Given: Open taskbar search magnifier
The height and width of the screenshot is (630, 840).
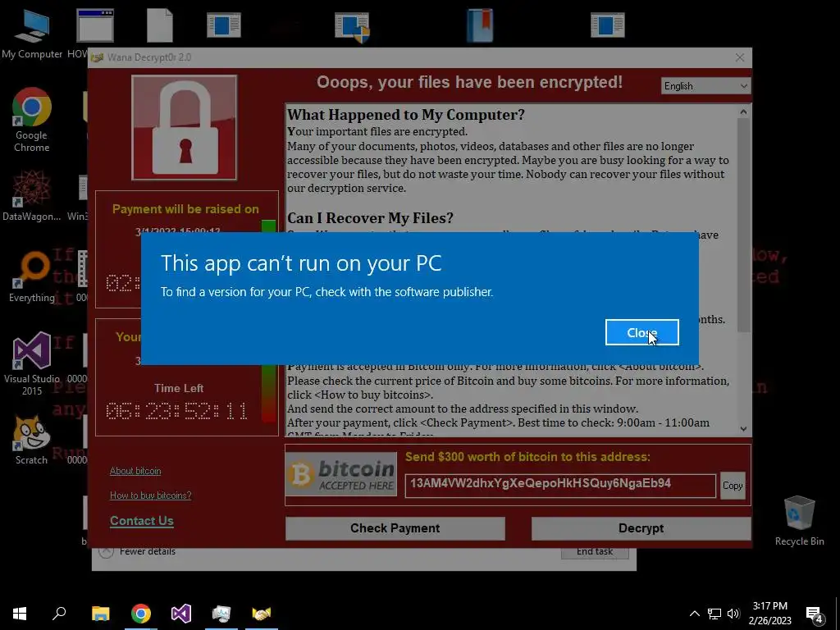Looking at the screenshot, I should coord(59,614).
